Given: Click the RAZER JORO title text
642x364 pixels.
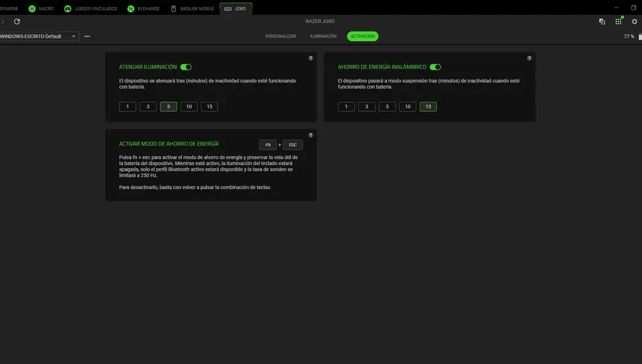Looking at the screenshot, I should (x=320, y=21).
